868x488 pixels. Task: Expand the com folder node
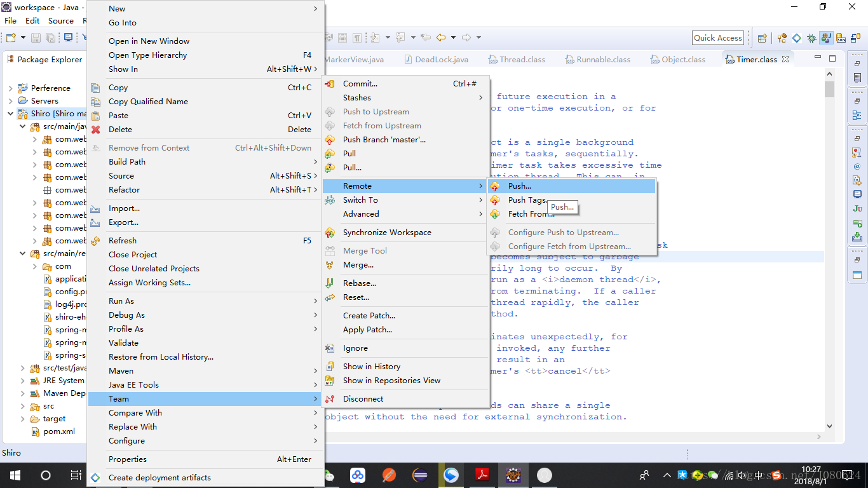[36, 266]
